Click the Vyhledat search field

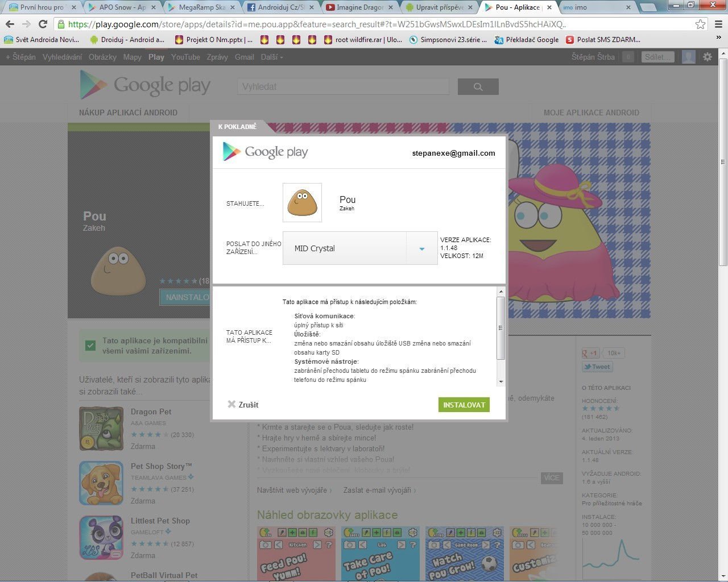(343, 86)
